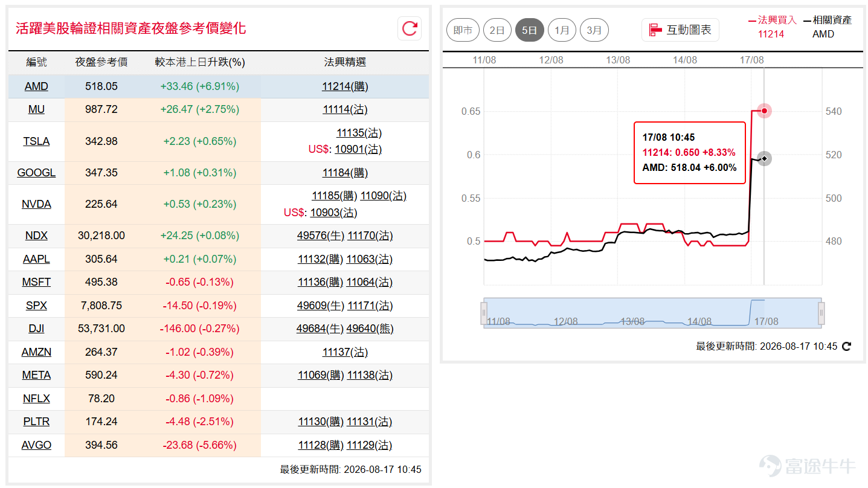Click the 較本港上日升跌(%) column header
The height and width of the screenshot is (488, 868).
[200, 62]
